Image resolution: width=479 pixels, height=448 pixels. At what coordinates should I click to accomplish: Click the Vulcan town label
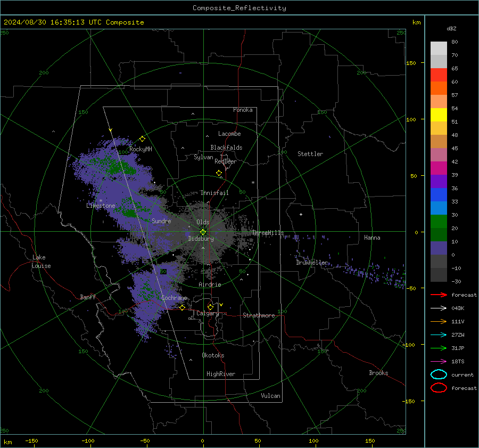click(x=270, y=396)
